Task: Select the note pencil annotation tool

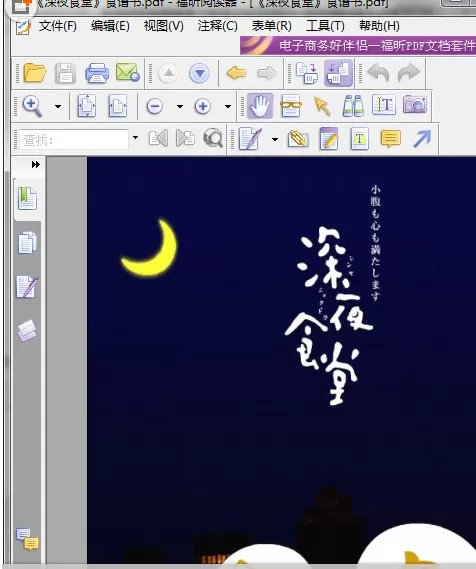Action: tap(250, 138)
